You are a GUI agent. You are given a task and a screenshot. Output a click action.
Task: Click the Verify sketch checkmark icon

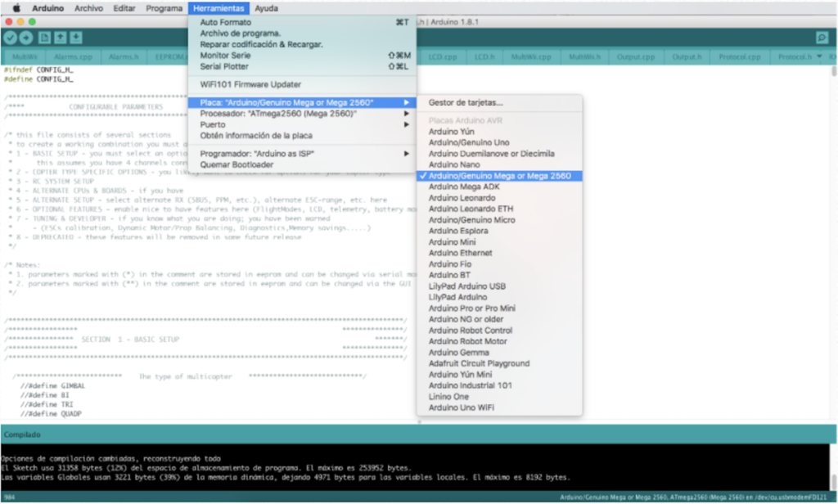10,38
